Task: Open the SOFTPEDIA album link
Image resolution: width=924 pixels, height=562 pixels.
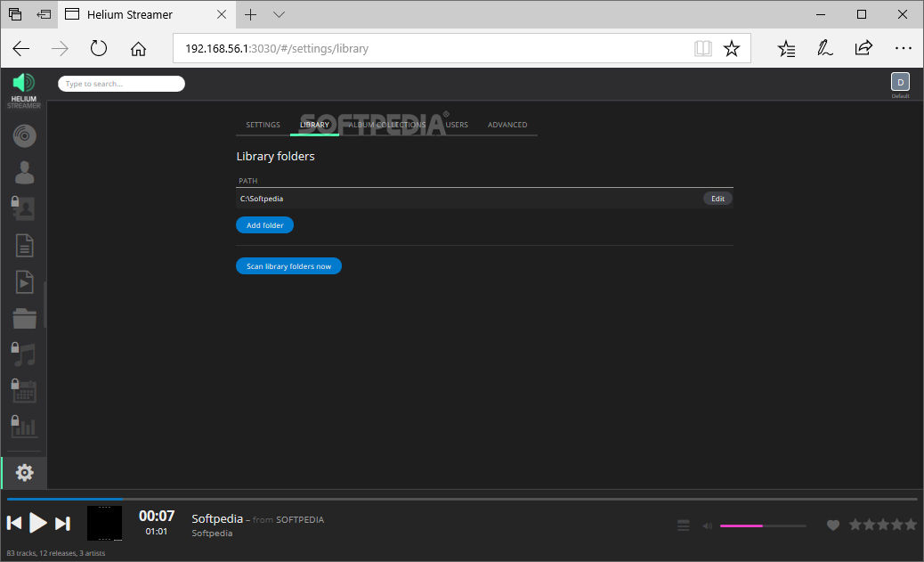Action: [x=300, y=519]
